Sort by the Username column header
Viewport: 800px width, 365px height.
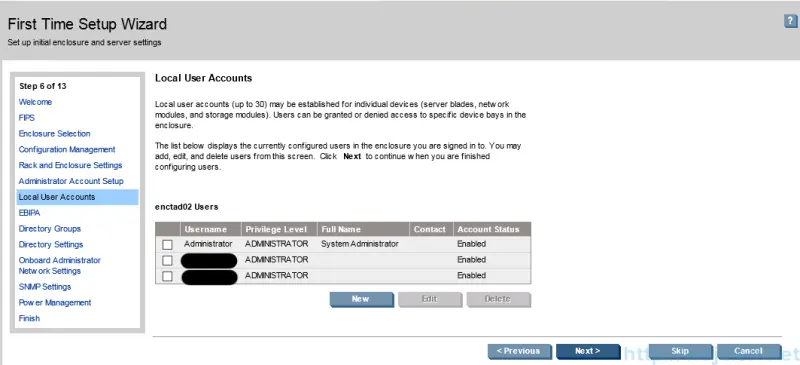point(205,229)
